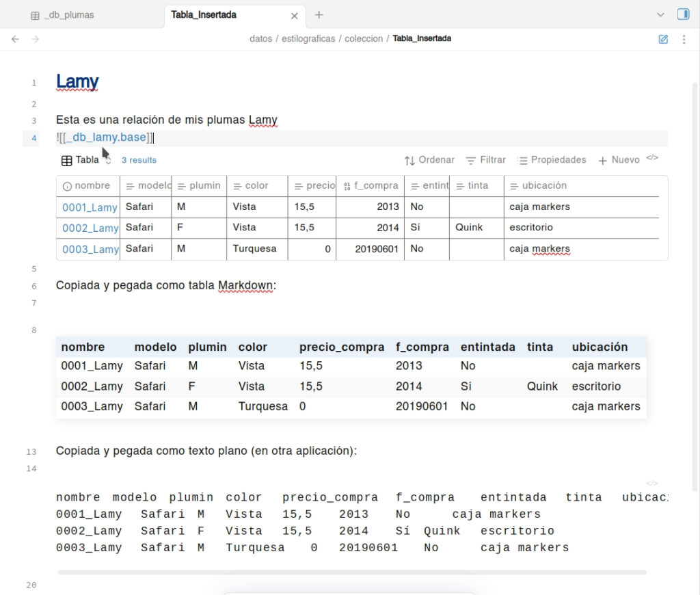Open the Filtrar filter options
The width and height of the screenshot is (700, 595).
(x=486, y=160)
